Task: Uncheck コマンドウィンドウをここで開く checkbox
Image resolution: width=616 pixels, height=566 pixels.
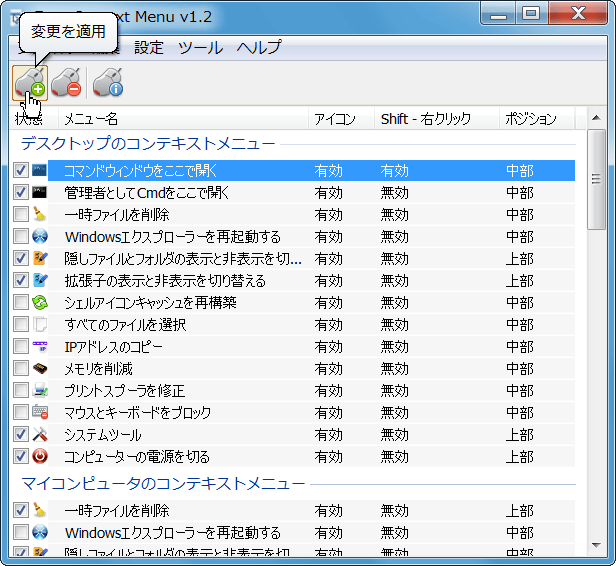Action: (x=21, y=170)
